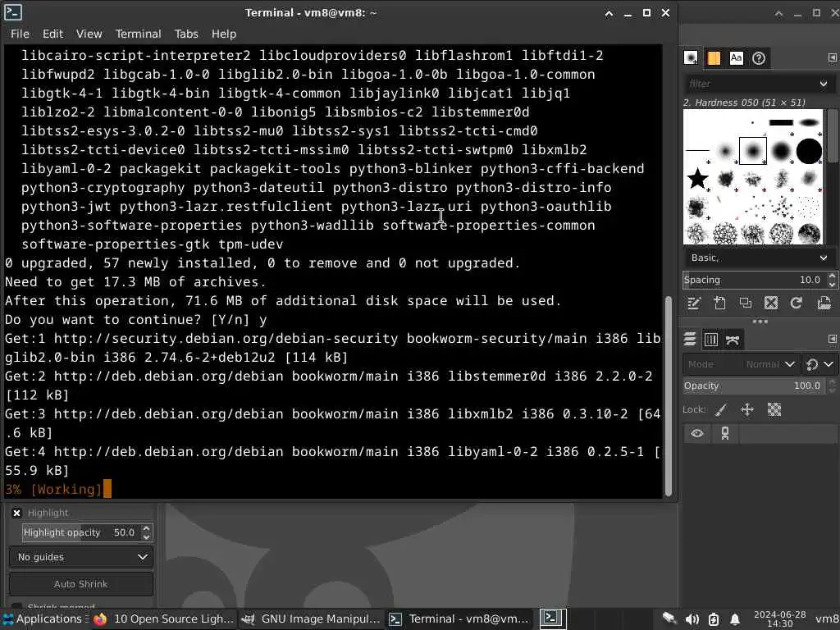Viewport: 840px width, 630px height.
Task: Open the Document History tab in GIMP
Action: click(759, 58)
